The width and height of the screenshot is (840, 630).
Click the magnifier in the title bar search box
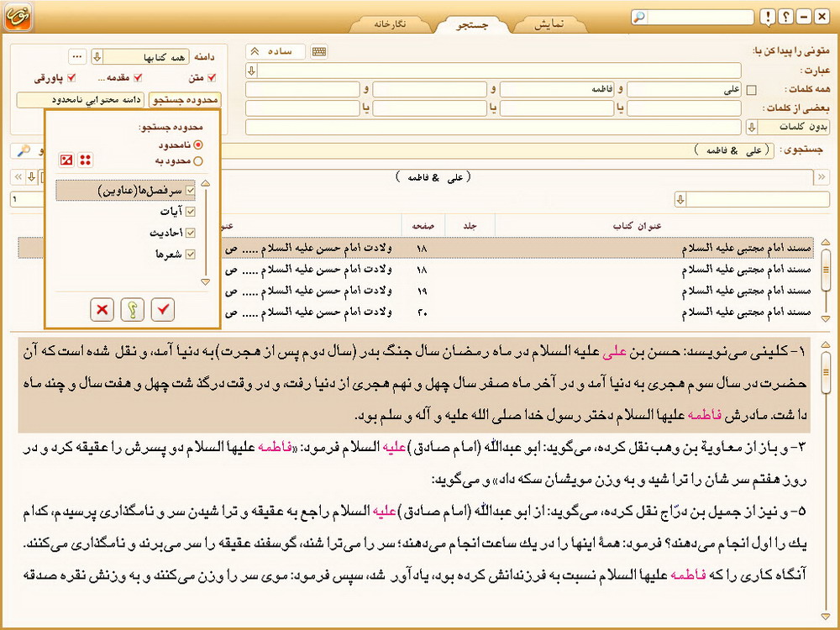(638, 17)
